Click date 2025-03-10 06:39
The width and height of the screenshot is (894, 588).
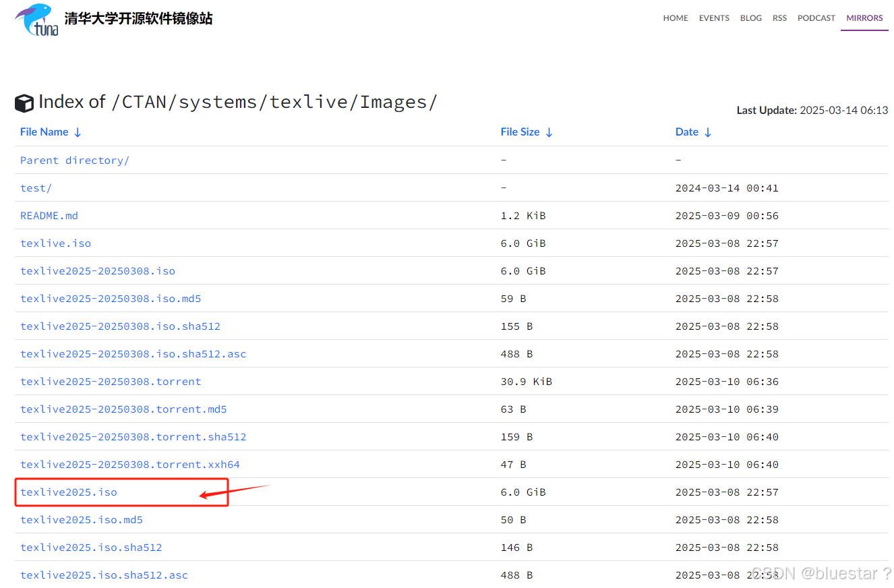[x=727, y=409]
